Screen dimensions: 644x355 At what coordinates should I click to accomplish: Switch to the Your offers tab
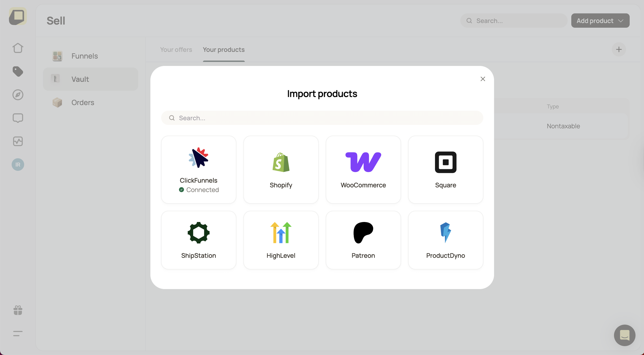click(x=176, y=49)
